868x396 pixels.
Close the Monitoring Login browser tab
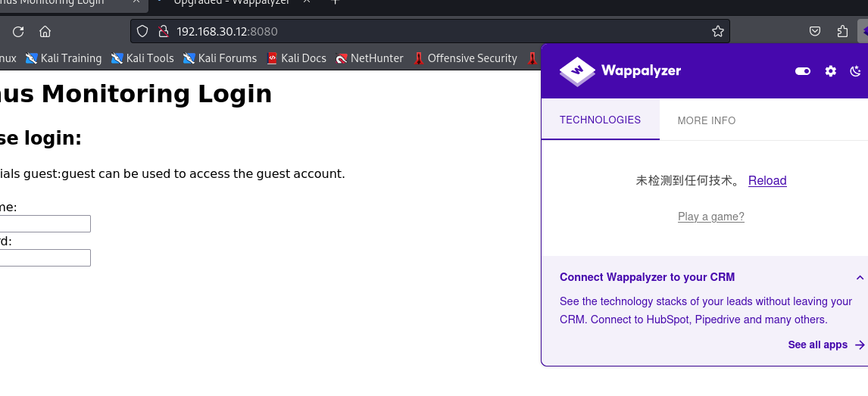pos(136,2)
